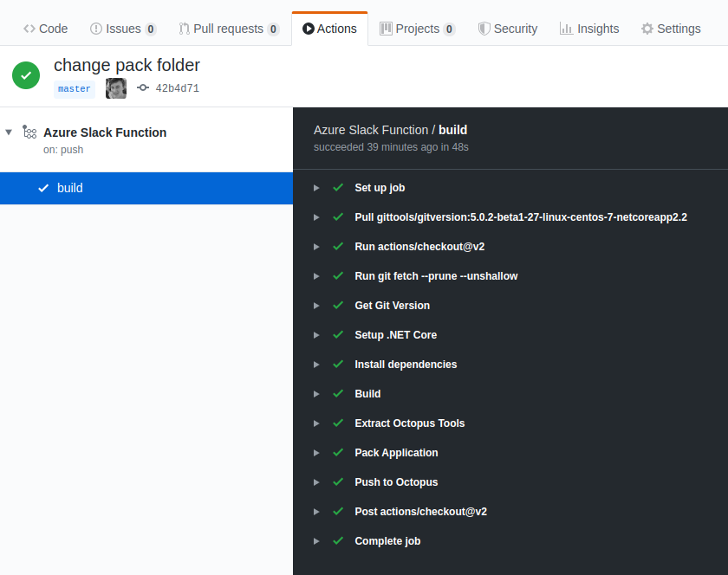Click the green check for Pack Application
The height and width of the screenshot is (575, 728).
338,453
